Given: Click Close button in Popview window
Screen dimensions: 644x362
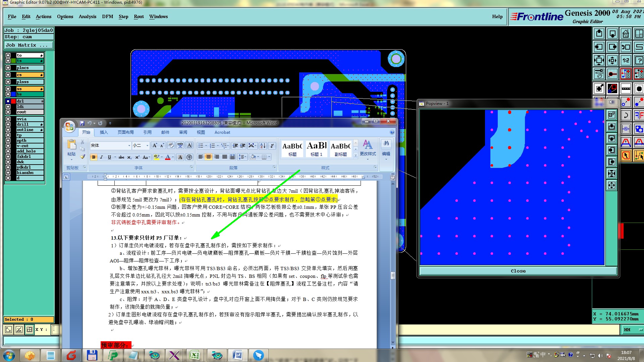Looking at the screenshot, I should pyautogui.click(x=518, y=271).
